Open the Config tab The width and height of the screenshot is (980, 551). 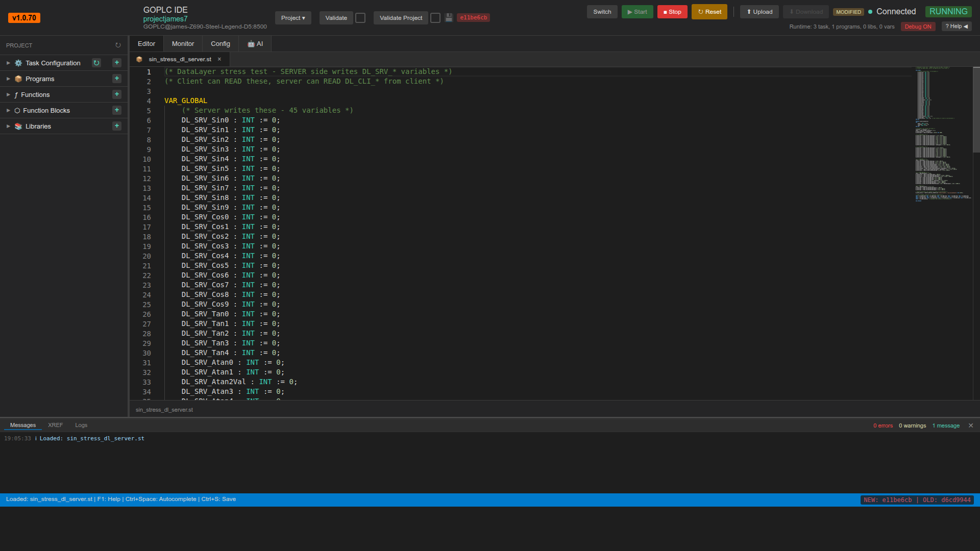[220, 44]
